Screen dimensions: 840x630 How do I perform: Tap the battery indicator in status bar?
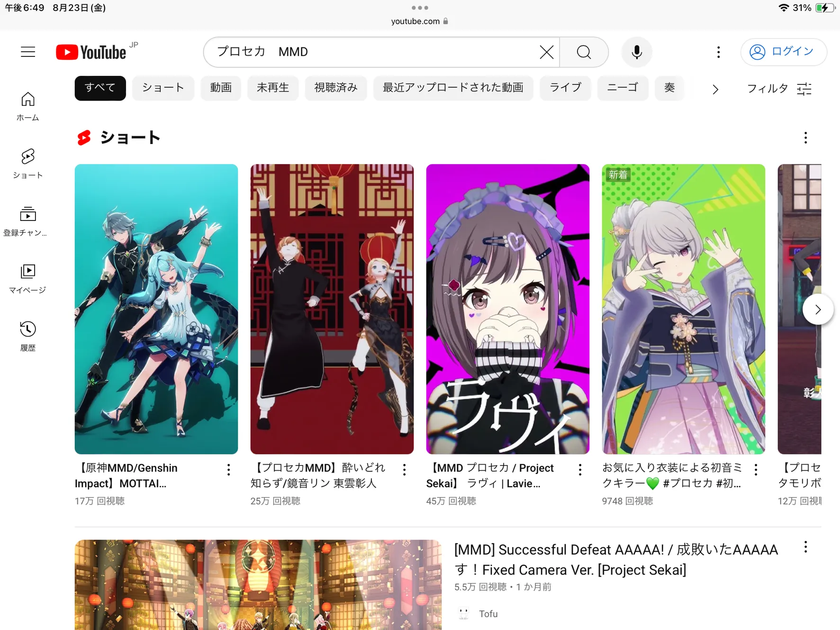click(824, 8)
